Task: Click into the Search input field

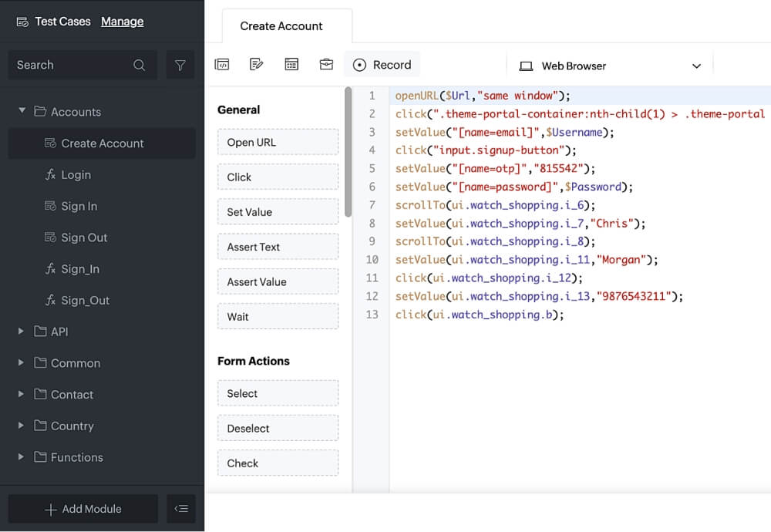Action: [x=69, y=66]
